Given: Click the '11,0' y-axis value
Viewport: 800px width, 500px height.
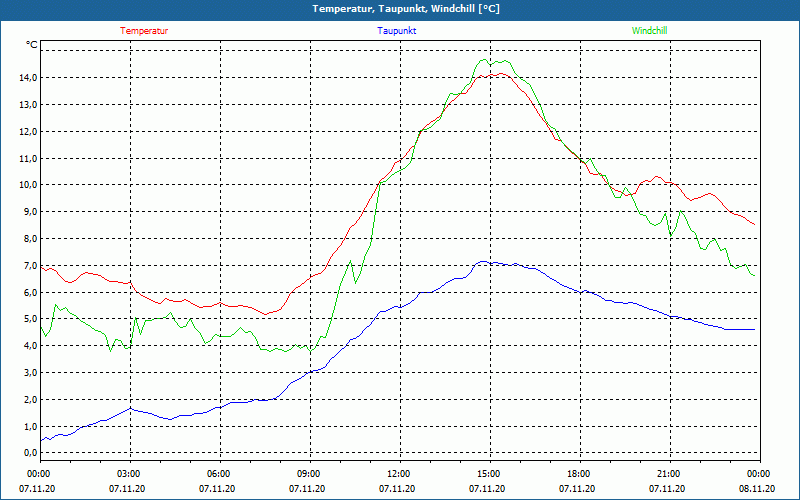Looking at the screenshot, I should pos(28,159).
